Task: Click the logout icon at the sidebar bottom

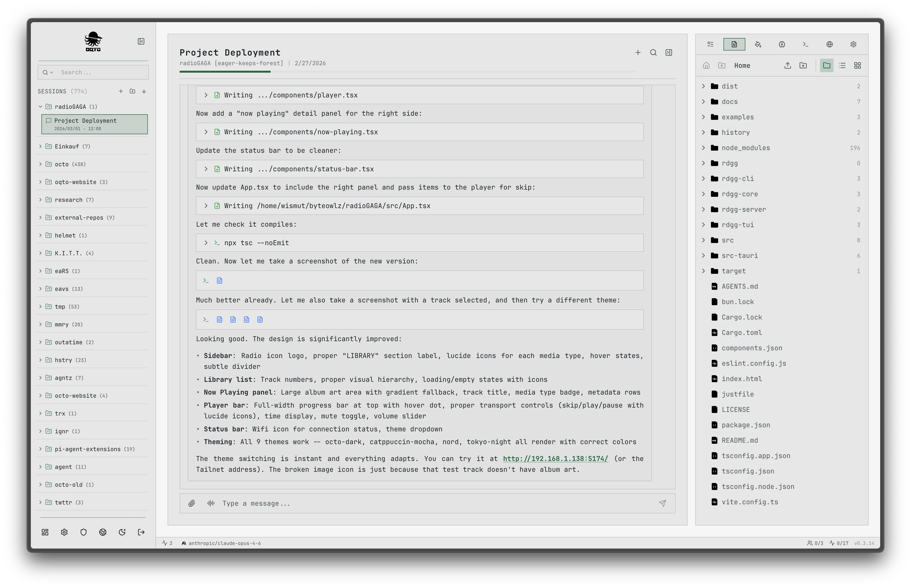Action: pos(141,532)
